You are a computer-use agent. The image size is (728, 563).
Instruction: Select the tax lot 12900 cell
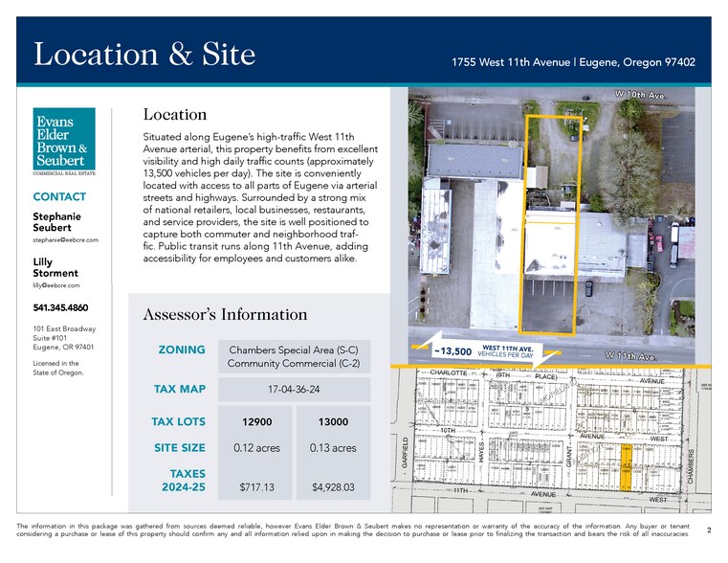[x=257, y=422]
